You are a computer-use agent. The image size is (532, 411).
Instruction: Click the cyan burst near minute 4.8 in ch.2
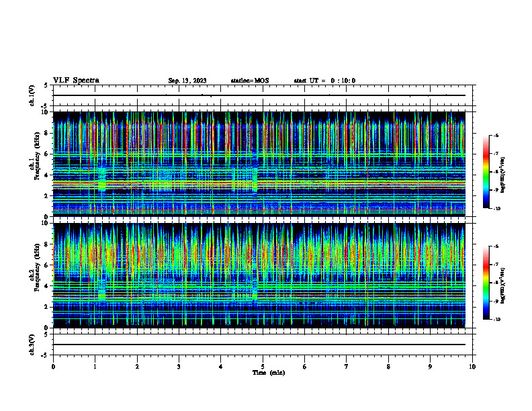click(x=255, y=288)
